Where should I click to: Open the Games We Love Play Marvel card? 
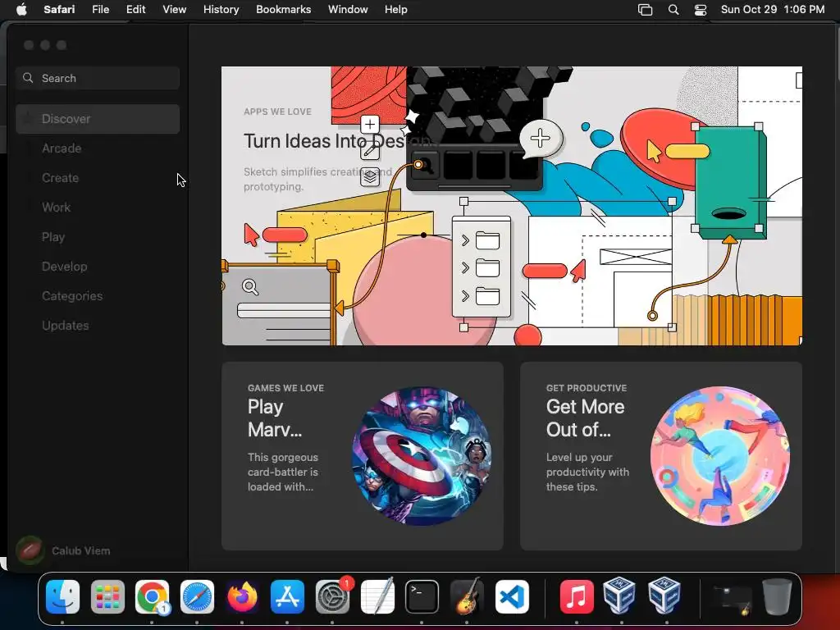tap(362, 456)
